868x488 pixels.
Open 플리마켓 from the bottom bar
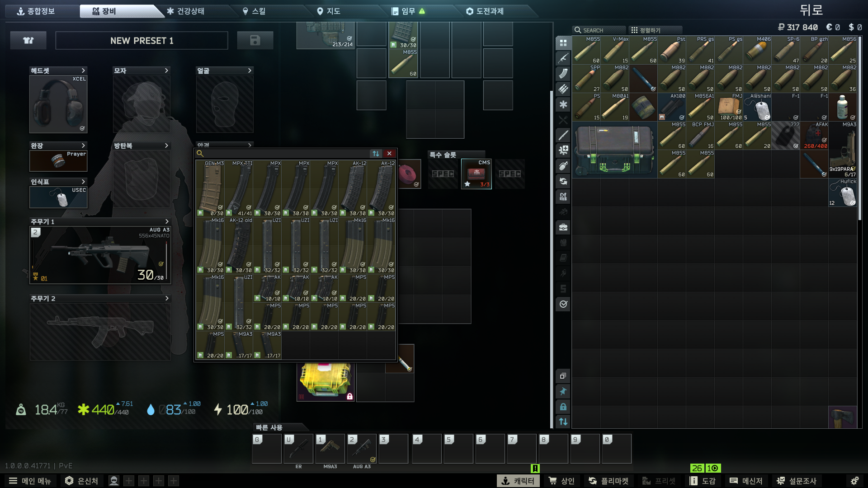[609, 481]
